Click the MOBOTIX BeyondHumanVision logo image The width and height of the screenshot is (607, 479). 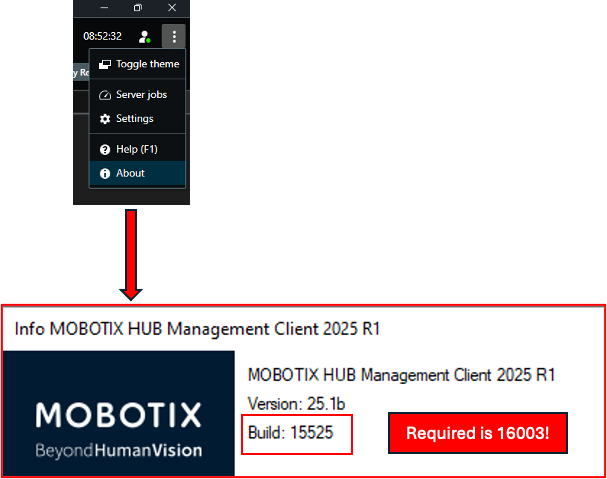tap(118, 414)
